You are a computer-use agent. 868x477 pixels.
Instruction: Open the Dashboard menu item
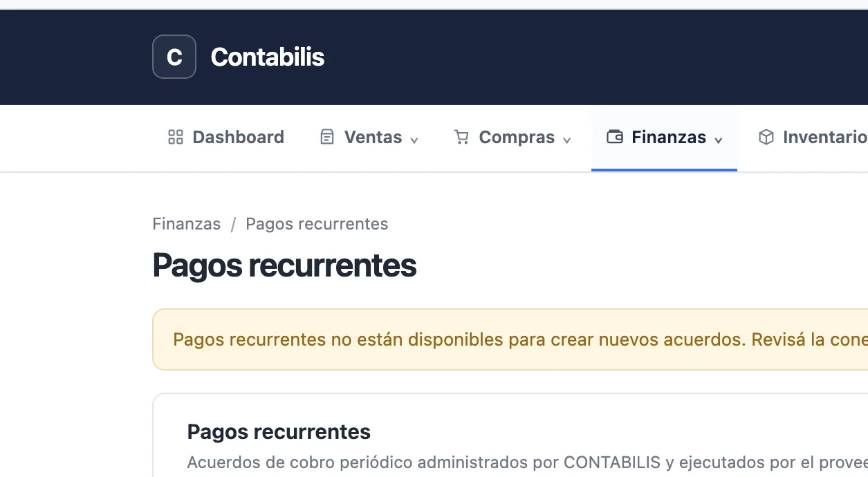(x=226, y=137)
